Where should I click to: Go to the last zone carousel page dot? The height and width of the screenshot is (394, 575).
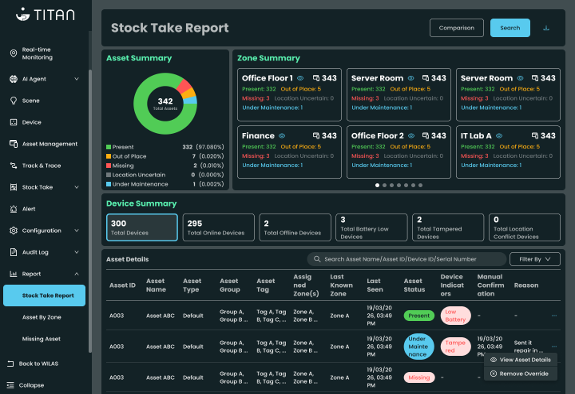[x=420, y=185]
